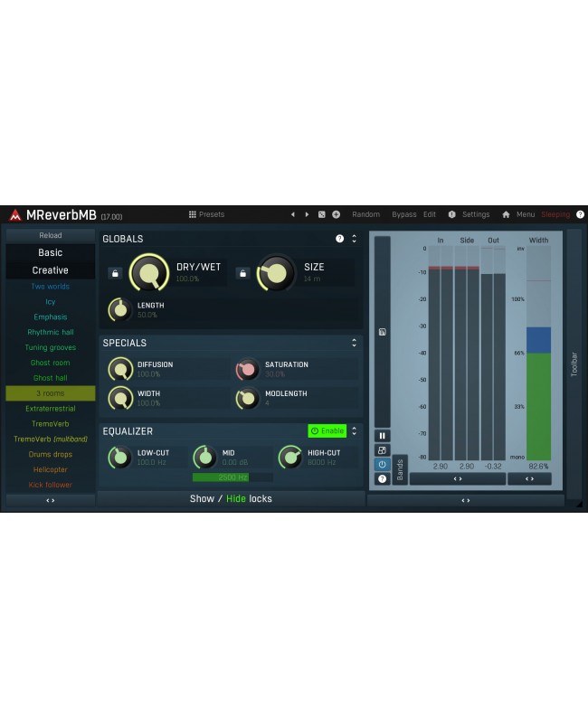Expand the Equalizer section arrows
The image size is (588, 718).
pos(354,431)
